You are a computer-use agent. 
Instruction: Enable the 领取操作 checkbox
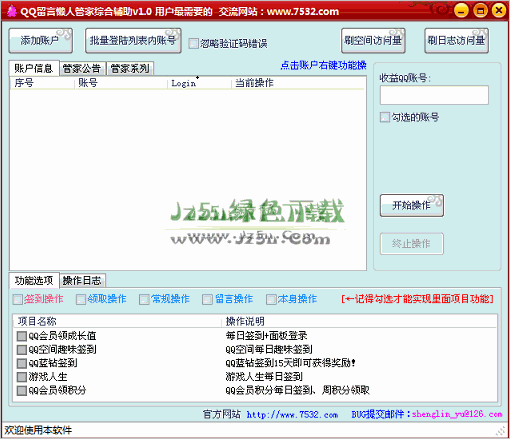click(81, 299)
